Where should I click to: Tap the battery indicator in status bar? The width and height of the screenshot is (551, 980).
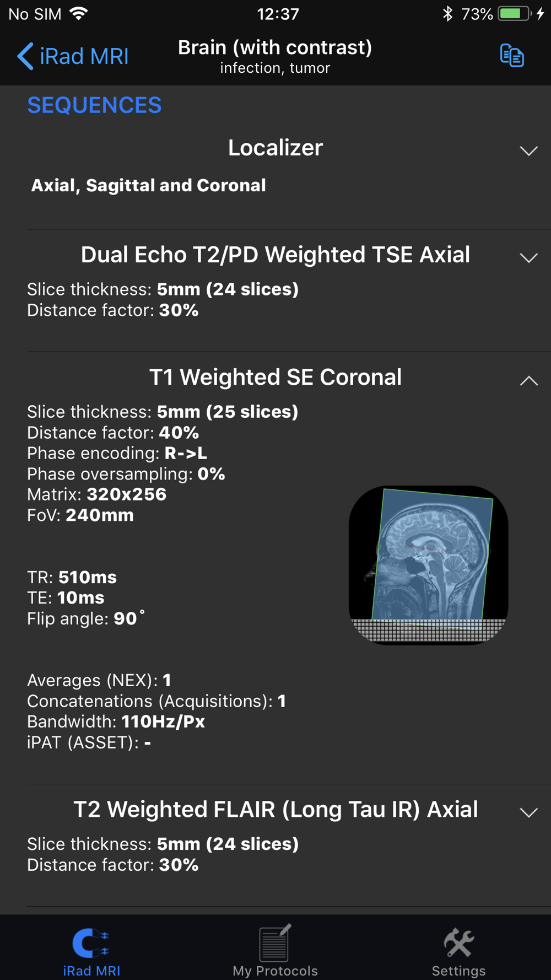tap(515, 14)
